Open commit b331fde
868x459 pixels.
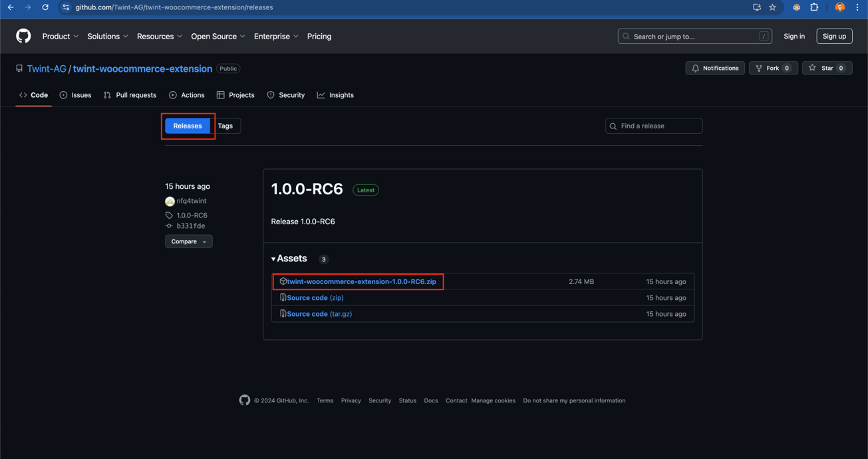click(191, 226)
